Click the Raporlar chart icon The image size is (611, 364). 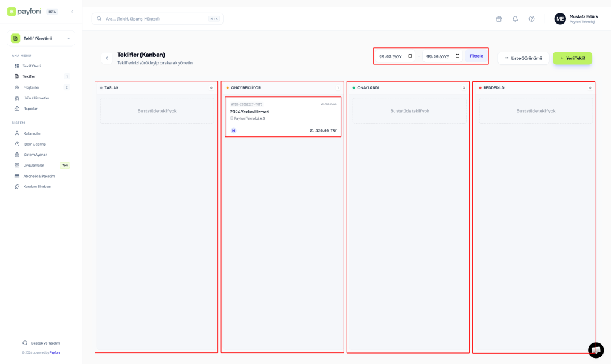click(17, 109)
